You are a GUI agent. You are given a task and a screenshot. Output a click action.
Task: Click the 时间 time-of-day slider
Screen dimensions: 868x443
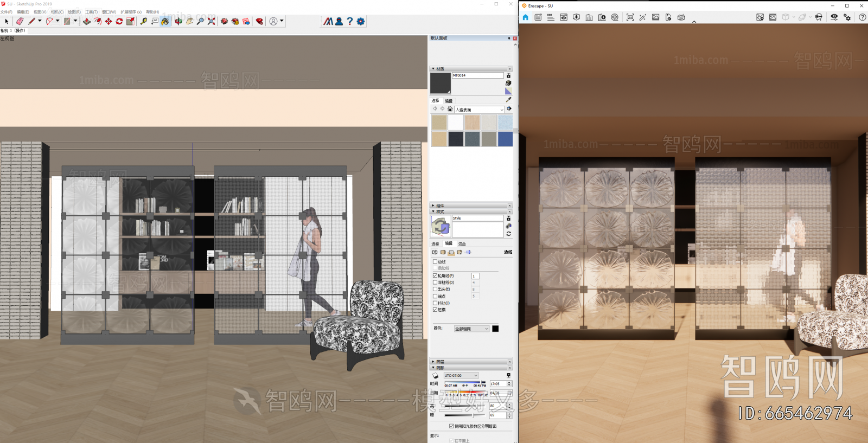(x=465, y=382)
